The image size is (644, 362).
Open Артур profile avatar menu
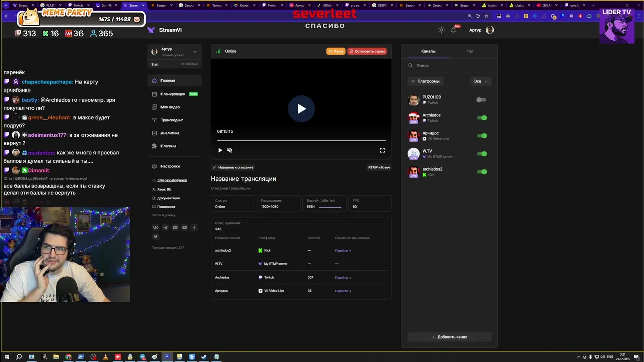[490, 30]
